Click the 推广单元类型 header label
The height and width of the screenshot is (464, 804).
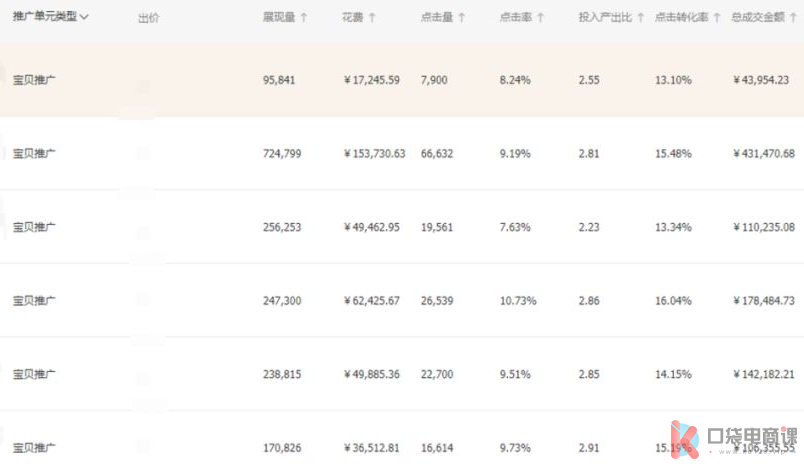click(x=44, y=17)
